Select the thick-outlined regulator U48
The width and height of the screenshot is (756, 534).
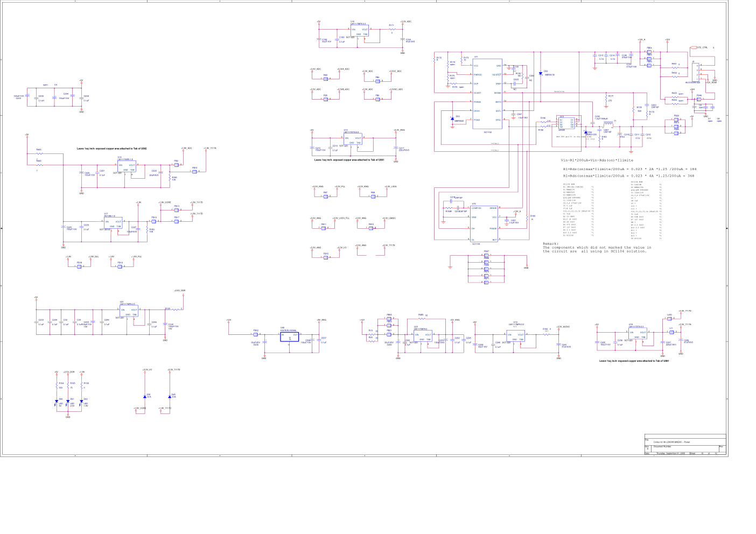289,337
